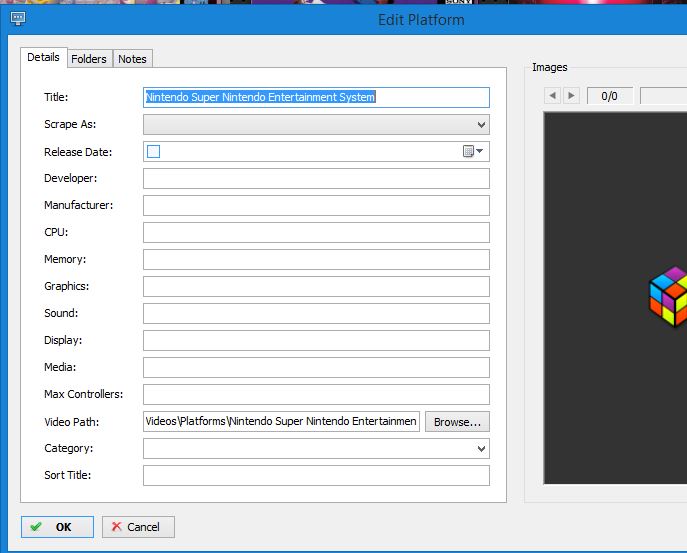This screenshot has height=553, width=687.
Task: Focus the Sort Title field
Action: (316, 475)
